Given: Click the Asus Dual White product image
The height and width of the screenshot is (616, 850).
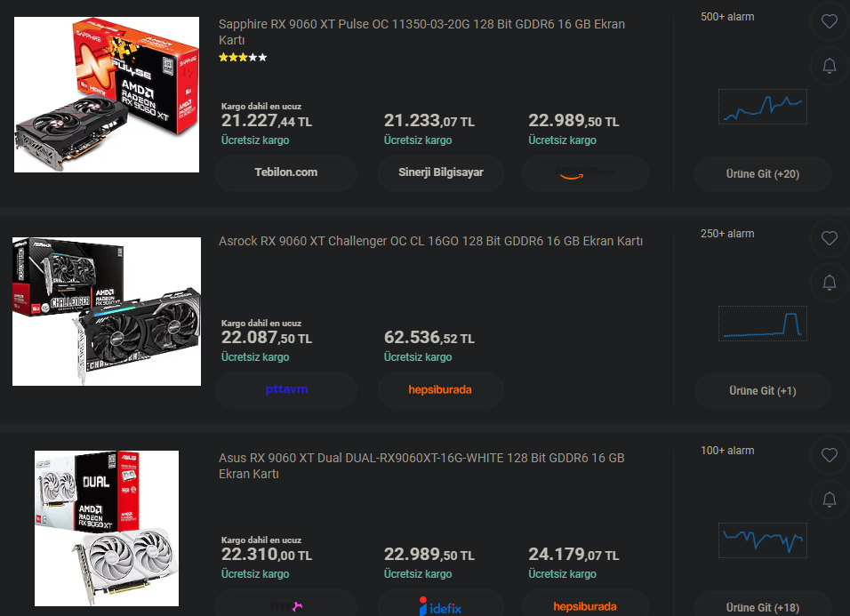Looking at the screenshot, I should pos(107,528).
